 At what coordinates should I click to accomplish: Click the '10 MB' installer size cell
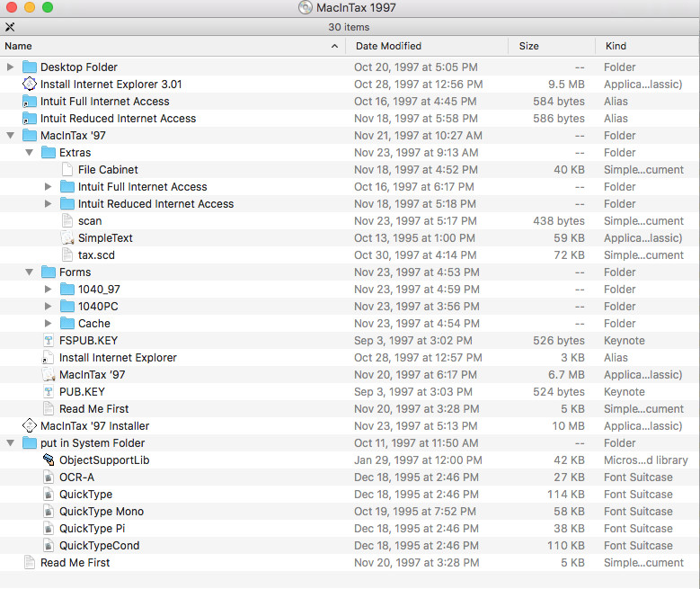click(568, 426)
